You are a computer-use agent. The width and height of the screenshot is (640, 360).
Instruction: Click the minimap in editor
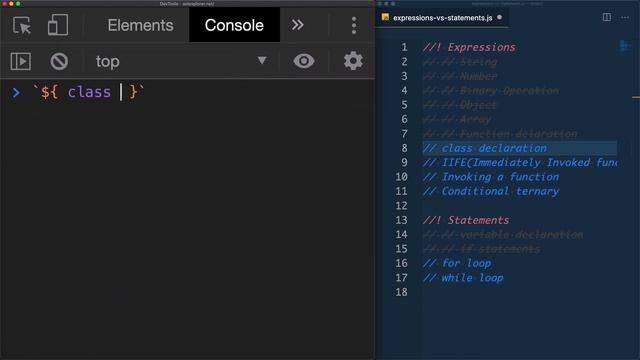point(625,47)
